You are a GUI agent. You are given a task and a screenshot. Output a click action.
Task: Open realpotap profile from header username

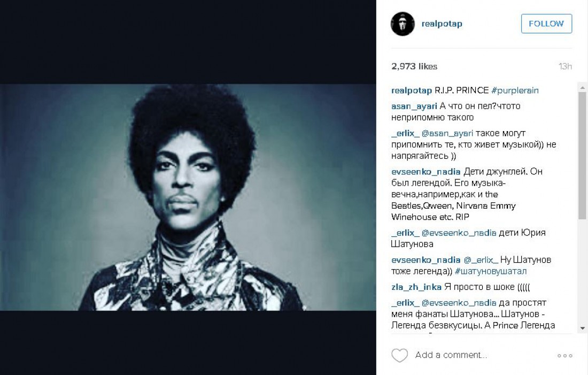(x=442, y=24)
